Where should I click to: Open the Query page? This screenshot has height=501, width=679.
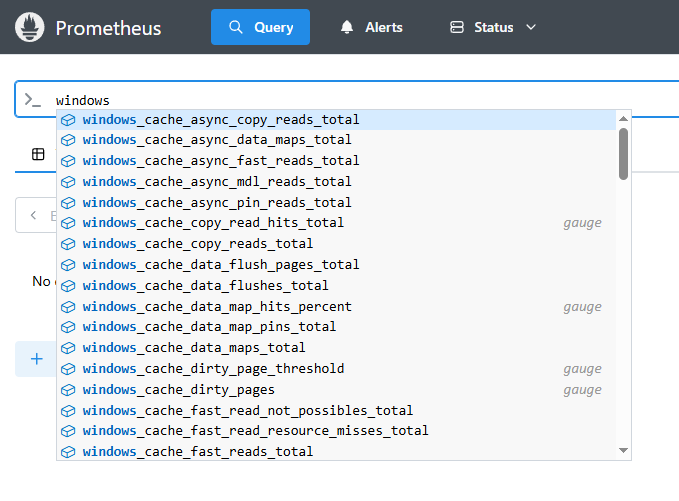260,27
